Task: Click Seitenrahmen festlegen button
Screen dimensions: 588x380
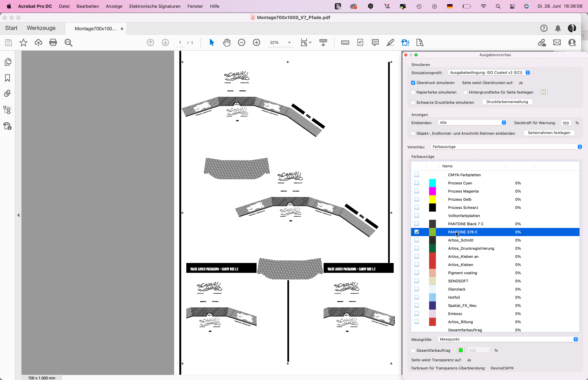Action: coord(549,133)
